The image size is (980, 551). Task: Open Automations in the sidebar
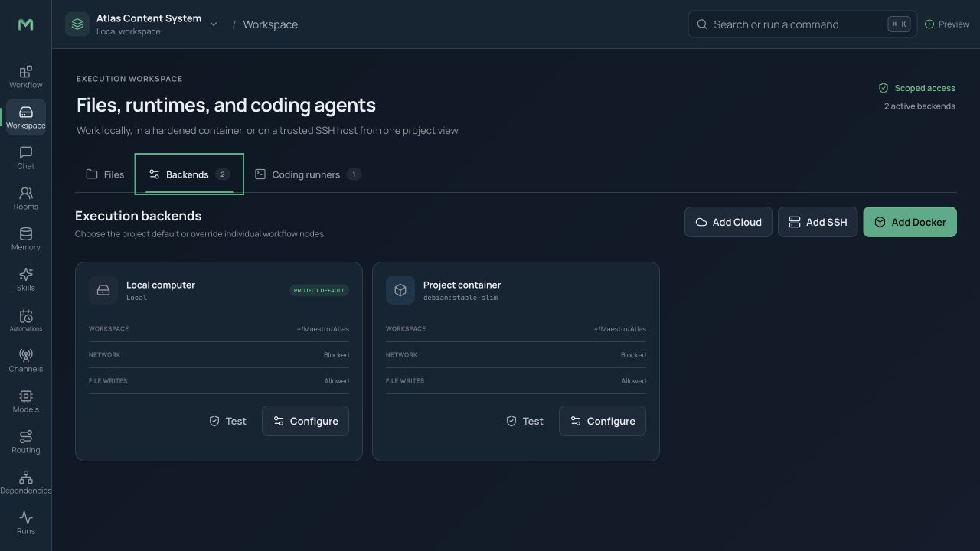pos(25,321)
